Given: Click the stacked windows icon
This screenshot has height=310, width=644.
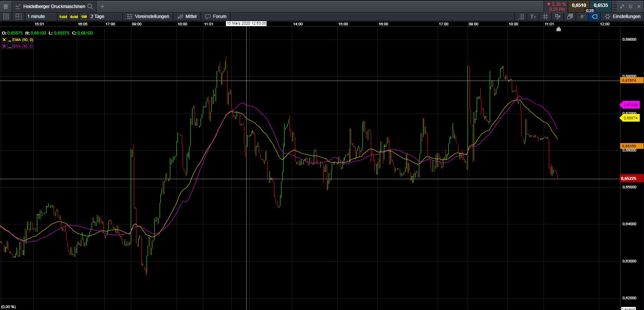Looking at the screenshot, I should point(570,16).
